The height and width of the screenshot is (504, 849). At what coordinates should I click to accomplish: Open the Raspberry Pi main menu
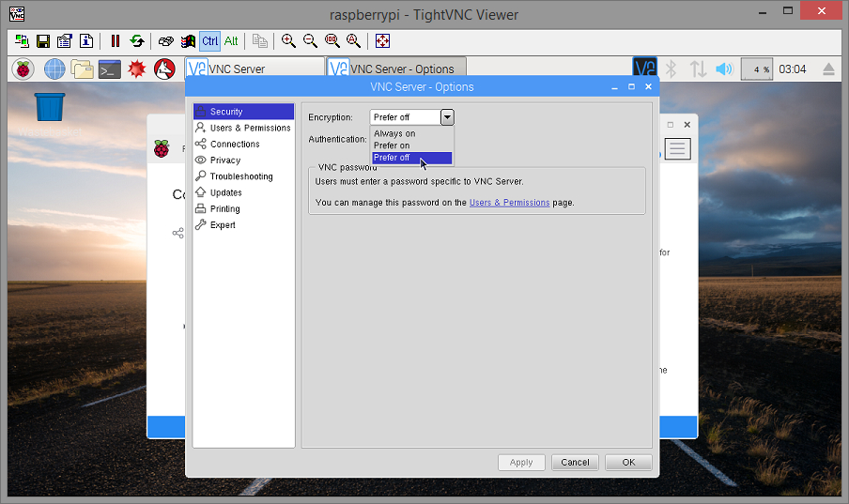pyautogui.click(x=23, y=69)
